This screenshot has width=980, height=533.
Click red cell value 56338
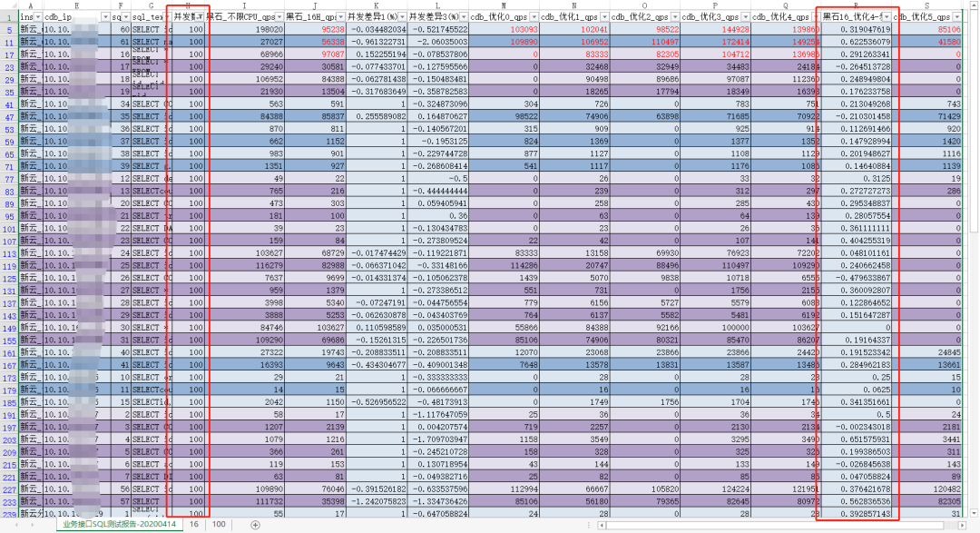315,42
